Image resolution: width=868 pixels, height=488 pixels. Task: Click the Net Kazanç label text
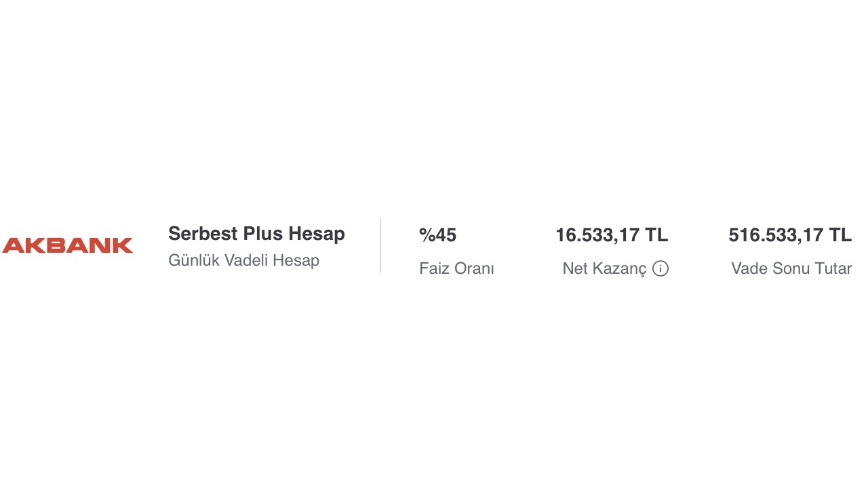pyautogui.click(x=604, y=269)
